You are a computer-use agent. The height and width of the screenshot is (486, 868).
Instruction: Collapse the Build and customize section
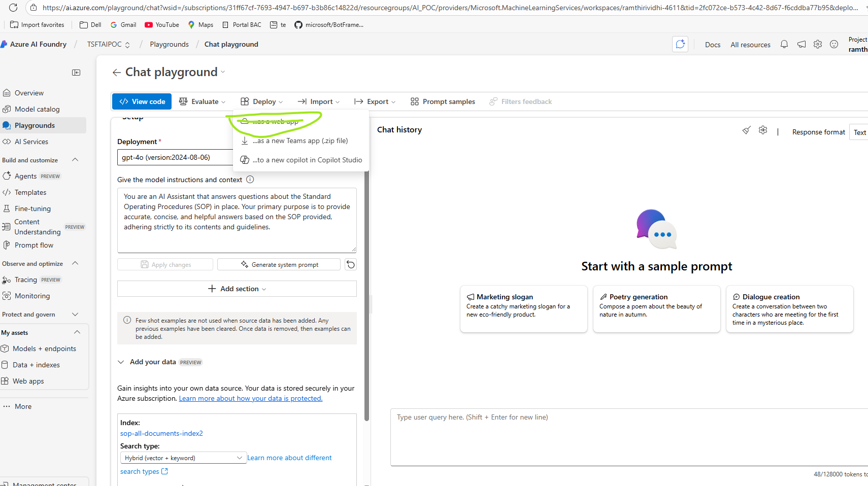coord(75,160)
